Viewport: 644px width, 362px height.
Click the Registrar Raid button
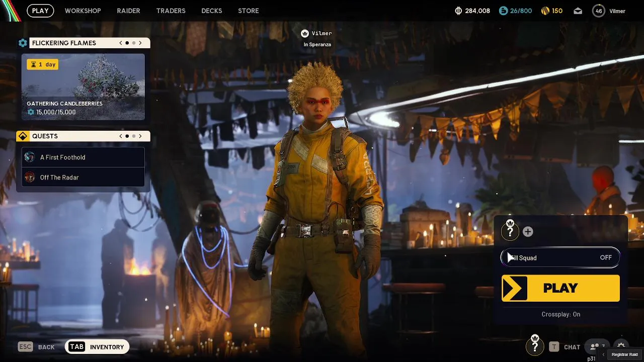pyautogui.click(x=624, y=354)
